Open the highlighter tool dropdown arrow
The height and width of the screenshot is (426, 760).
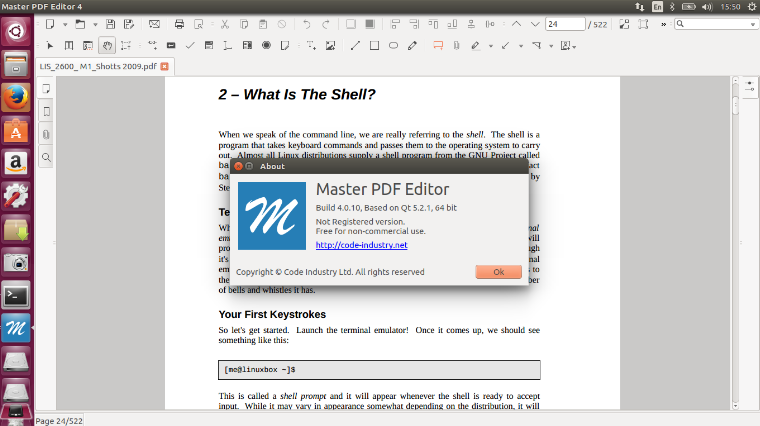[491, 46]
